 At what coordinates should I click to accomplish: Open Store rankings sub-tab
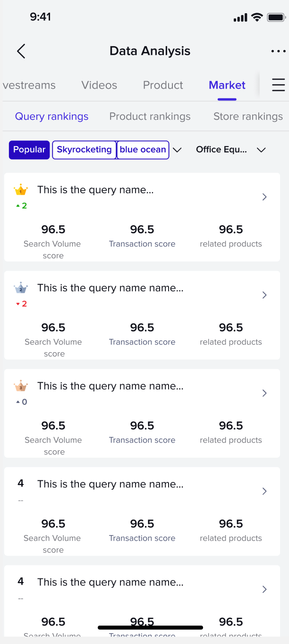(248, 116)
